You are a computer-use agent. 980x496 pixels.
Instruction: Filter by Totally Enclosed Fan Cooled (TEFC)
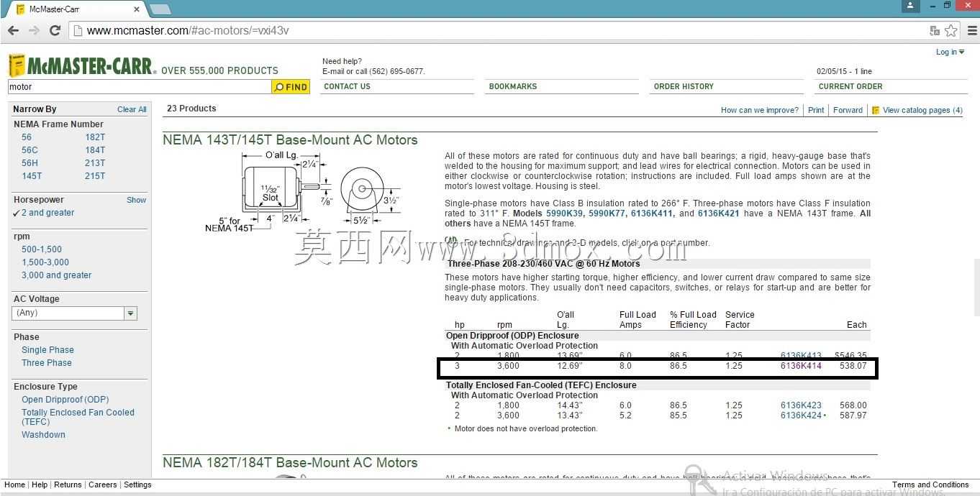[78, 417]
